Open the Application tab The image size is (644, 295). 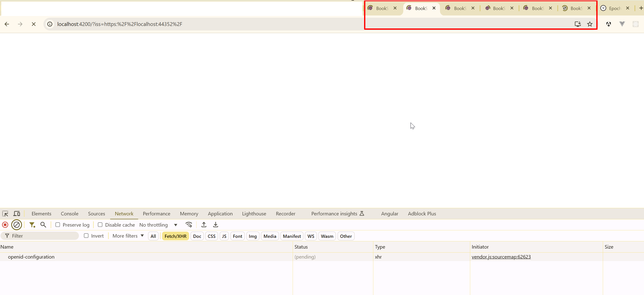(x=220, y=214)
